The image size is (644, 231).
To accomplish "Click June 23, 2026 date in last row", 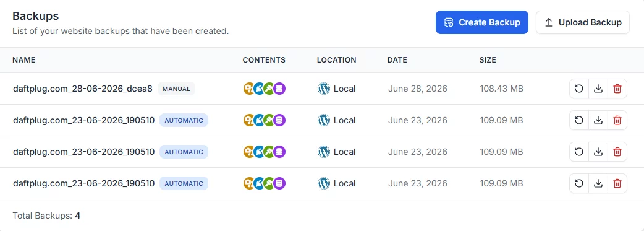I will [418, 184].
